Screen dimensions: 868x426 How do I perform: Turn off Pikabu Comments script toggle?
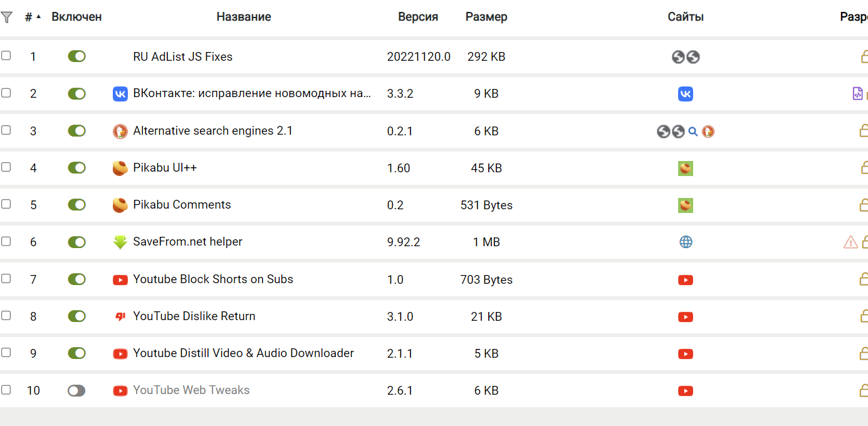[76, 205]
